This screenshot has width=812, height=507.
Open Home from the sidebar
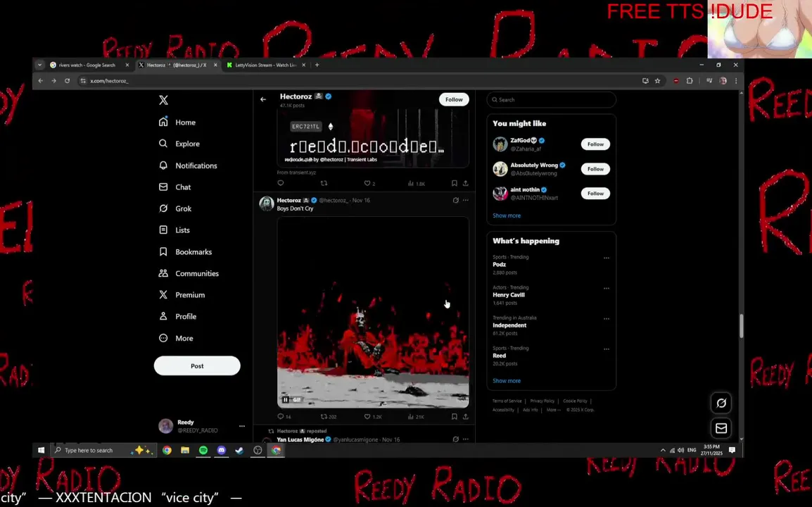pos(177,123)
